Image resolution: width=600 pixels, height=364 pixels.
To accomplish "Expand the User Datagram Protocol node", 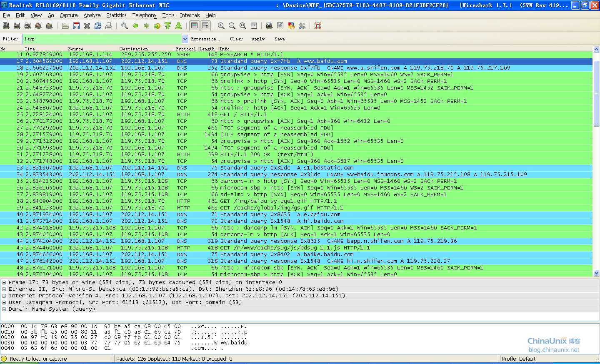I will (4, 302).
